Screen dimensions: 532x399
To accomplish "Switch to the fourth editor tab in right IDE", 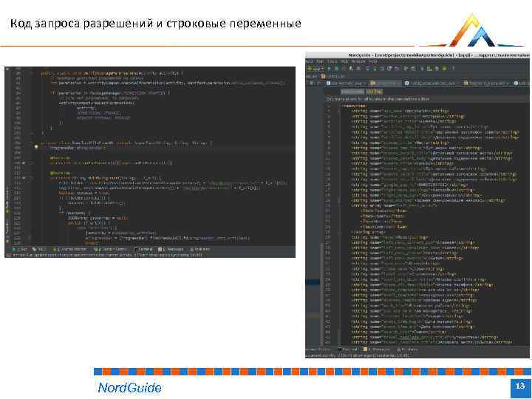I will pos(487,83).
